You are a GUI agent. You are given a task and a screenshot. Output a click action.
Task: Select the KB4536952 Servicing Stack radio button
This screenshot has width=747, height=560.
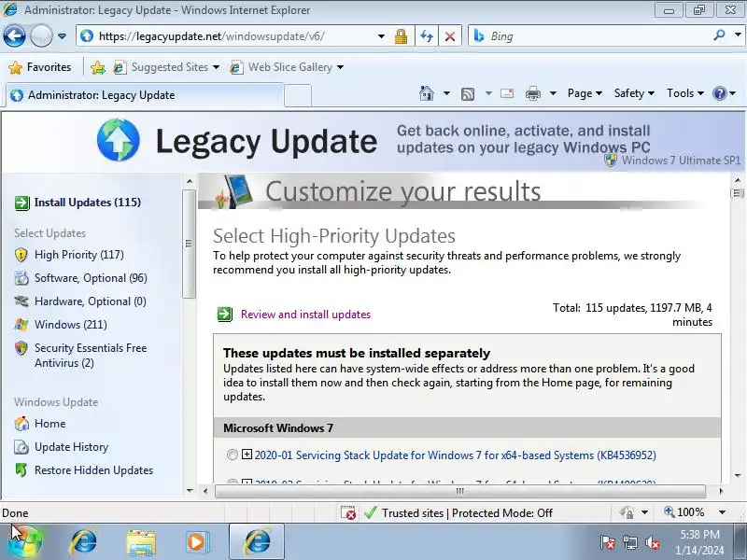pos(232,455)
